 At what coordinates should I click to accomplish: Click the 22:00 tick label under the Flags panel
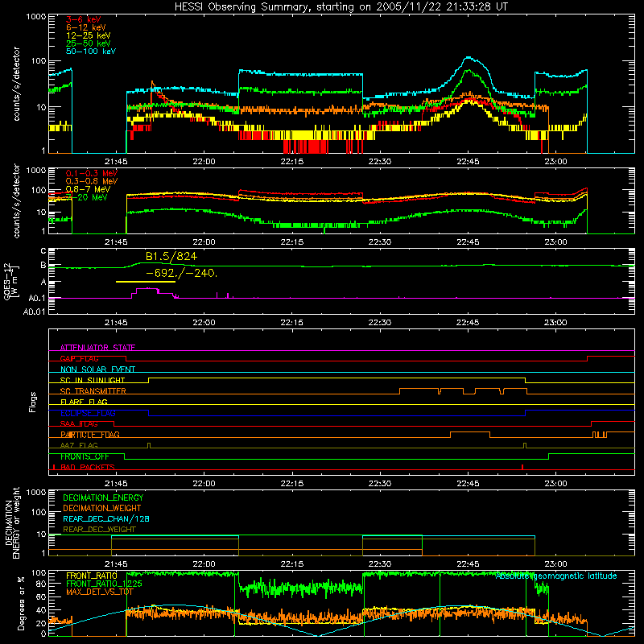pyautogui.click(x=204, y=484)
